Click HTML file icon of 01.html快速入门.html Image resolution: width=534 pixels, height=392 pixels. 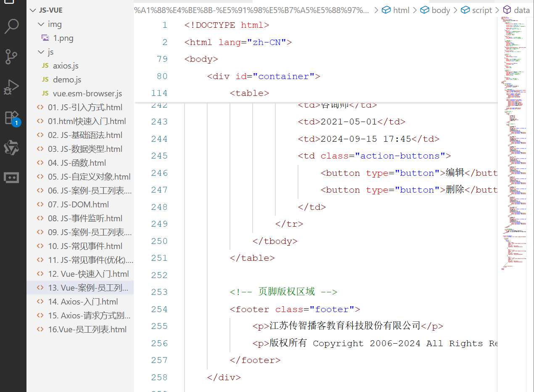(x=40, y=121)
